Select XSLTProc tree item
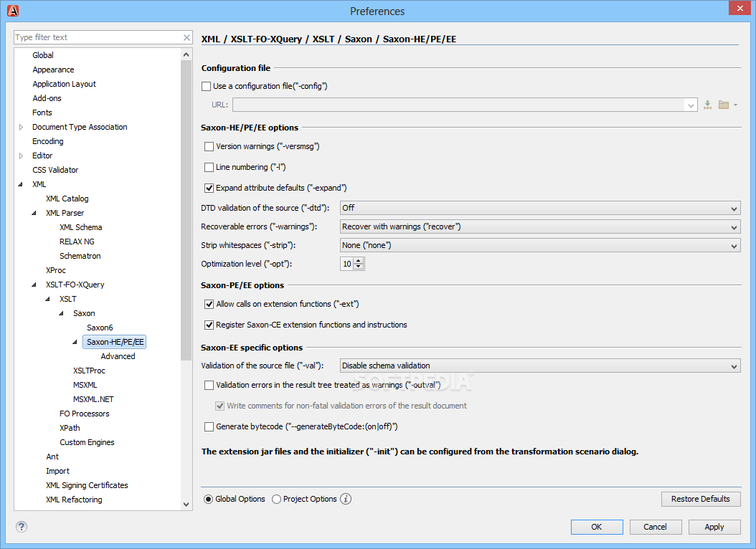 pyautogui.click(x=89, y=371)
